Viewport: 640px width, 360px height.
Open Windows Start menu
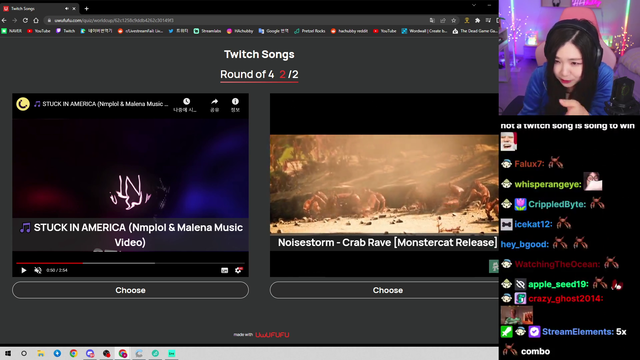[8, 353]
